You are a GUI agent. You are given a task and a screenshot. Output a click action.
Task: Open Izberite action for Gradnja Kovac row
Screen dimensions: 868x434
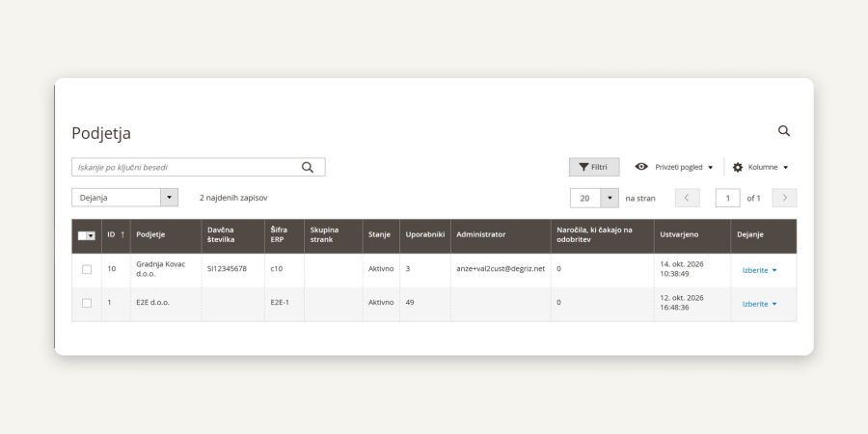[x=760, y=270]
